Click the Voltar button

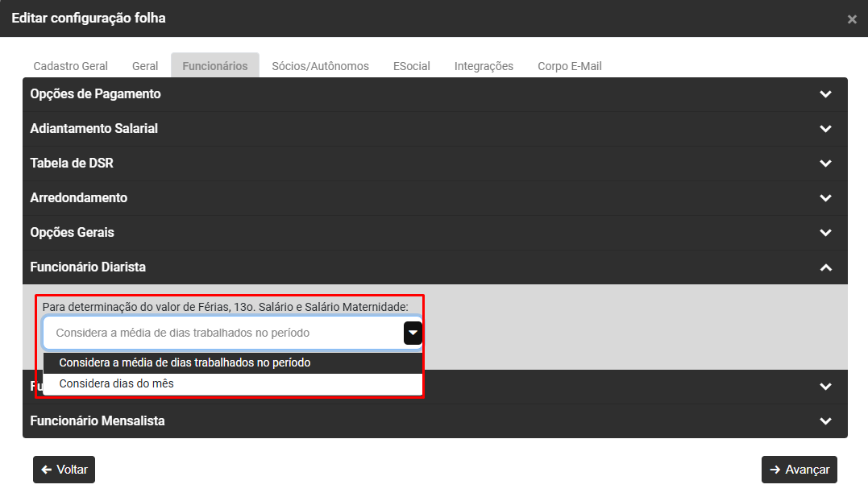64,470
